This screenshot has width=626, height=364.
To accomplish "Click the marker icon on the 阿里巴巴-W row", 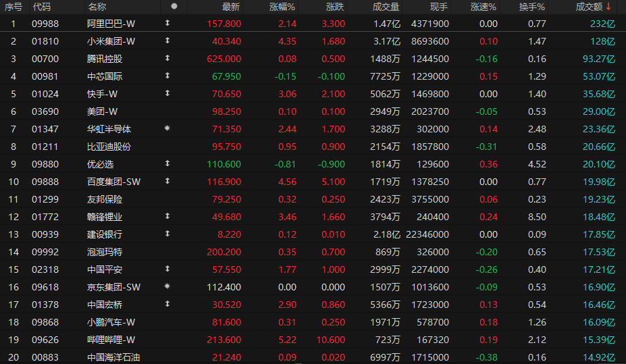I will click(x=167, y=23).
